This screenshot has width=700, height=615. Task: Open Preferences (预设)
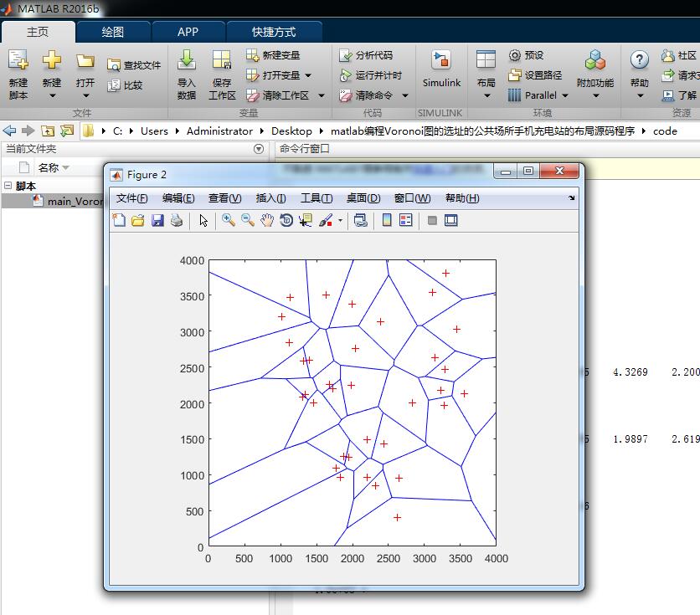526,55
